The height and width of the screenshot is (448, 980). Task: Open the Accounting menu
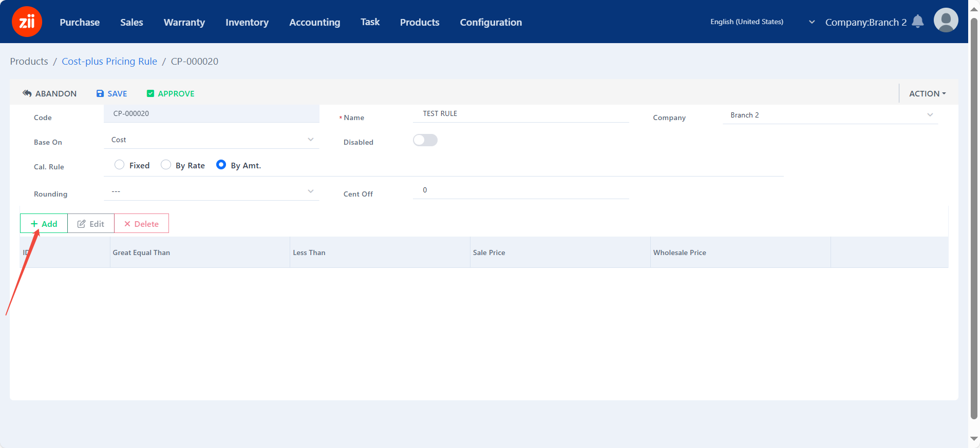pos(314,22)
